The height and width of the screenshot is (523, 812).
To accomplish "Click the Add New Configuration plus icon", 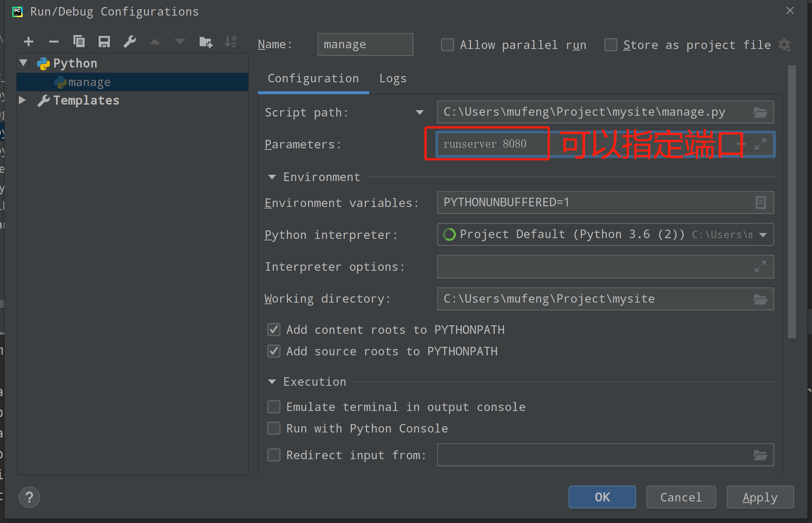I will (x=29, y=42).
